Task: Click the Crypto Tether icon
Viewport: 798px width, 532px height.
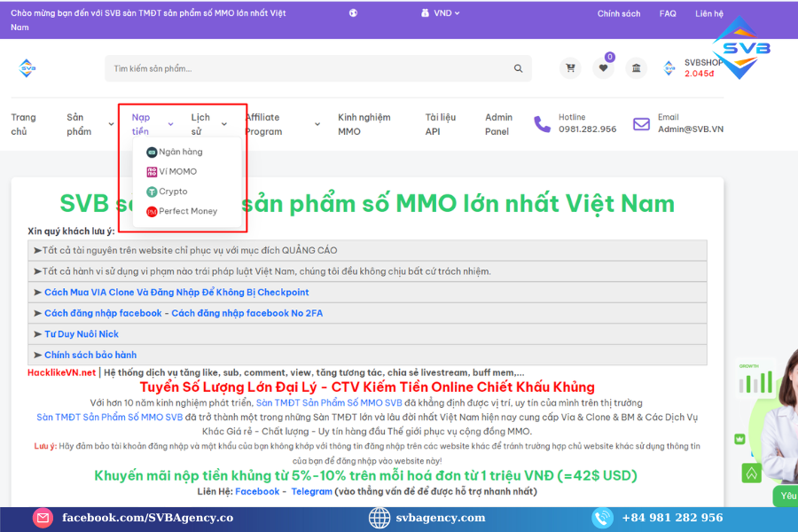Action: click(152, 192)
